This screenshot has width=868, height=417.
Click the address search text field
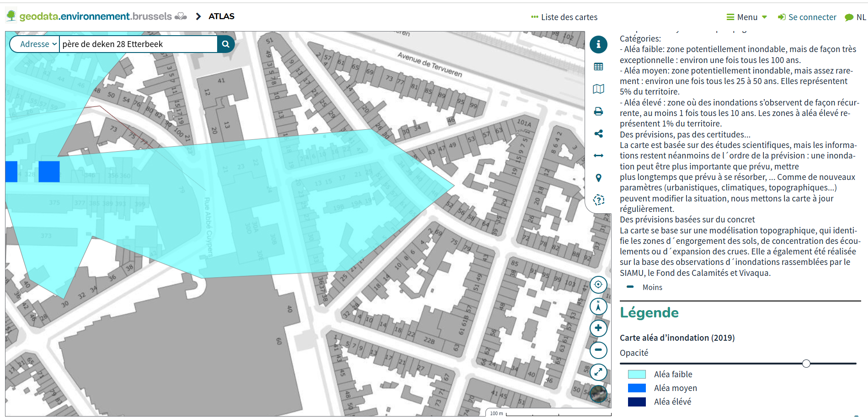pyautogui.click(x=138, y=44)
